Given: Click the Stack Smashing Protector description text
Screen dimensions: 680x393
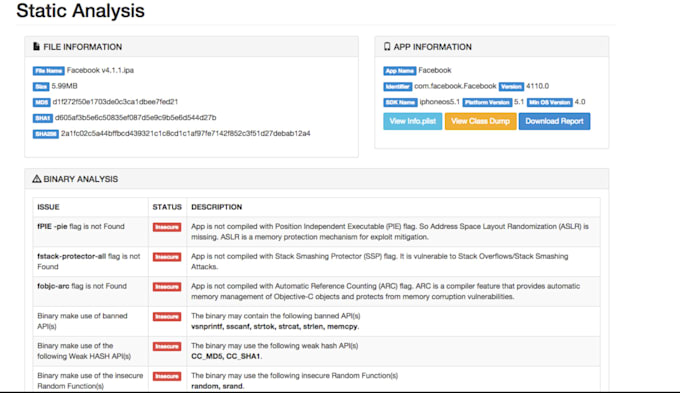Looking at the screenshot, I should coord(379,262).
